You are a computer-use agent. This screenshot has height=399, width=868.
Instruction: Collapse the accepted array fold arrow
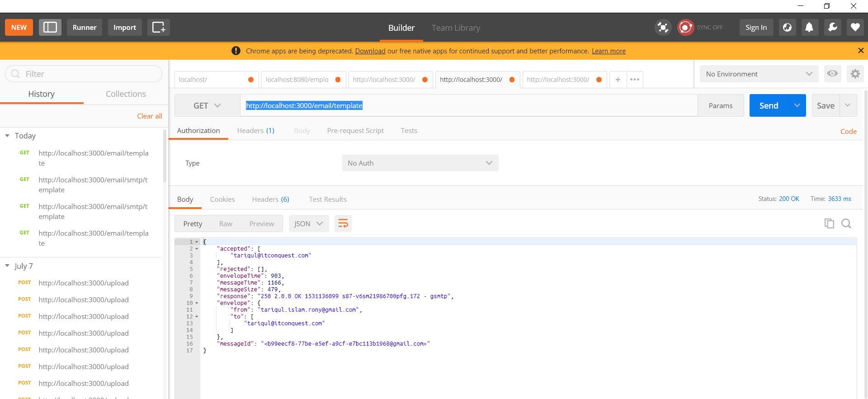[x=197, y=249]
